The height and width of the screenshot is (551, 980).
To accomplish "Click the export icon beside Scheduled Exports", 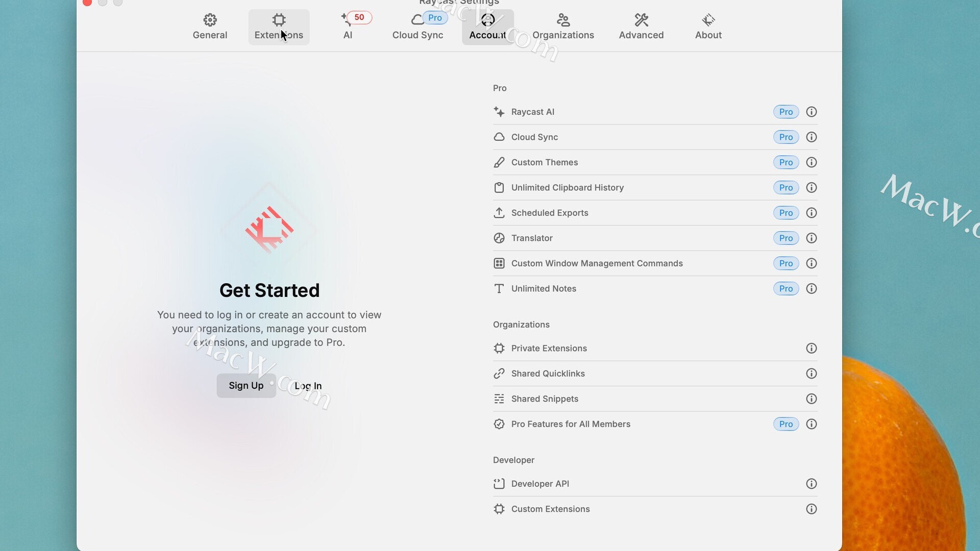I will pyautogui.click(x=499, y=213).
